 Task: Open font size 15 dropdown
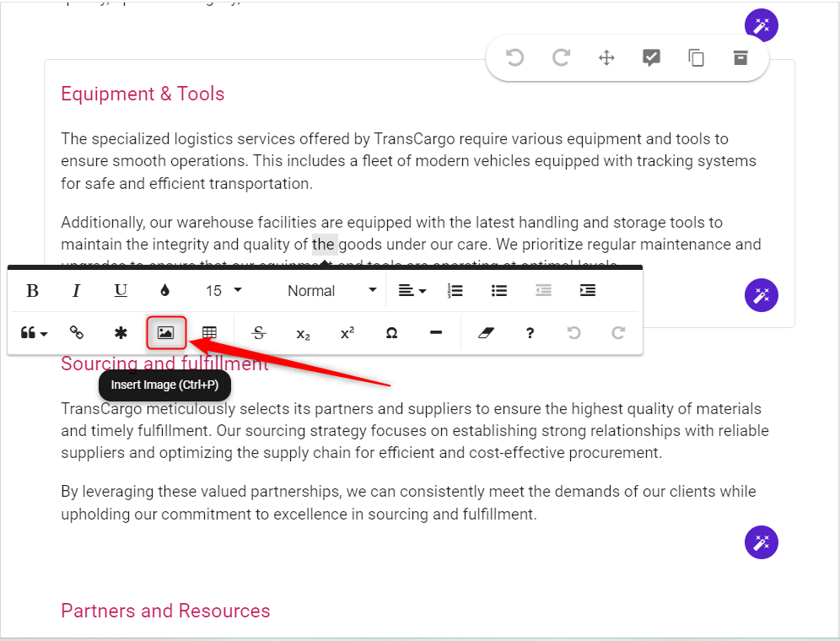(223, 290)
